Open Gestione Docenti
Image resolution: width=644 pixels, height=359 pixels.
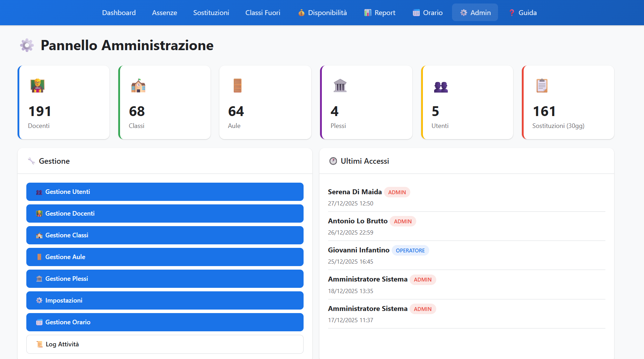click(x=165, y=214)
